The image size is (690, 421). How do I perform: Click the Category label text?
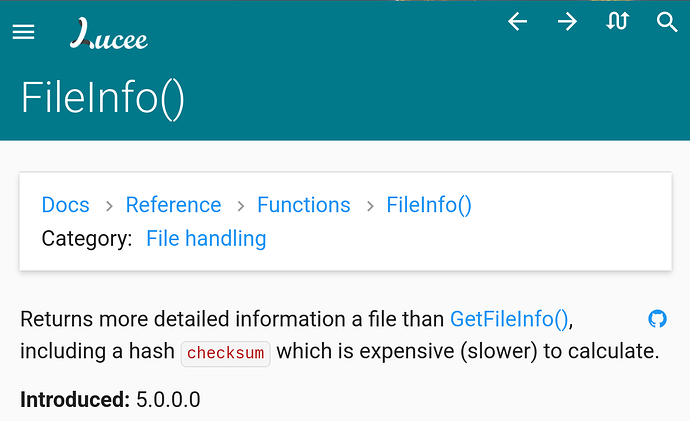[x=87, y=239]
